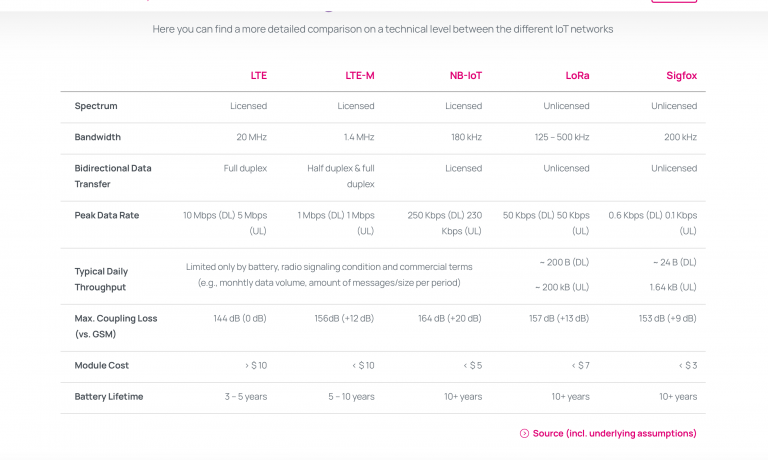Click the LTE column header
Viewport: 768px width, 460px height.
coord(259,75)
